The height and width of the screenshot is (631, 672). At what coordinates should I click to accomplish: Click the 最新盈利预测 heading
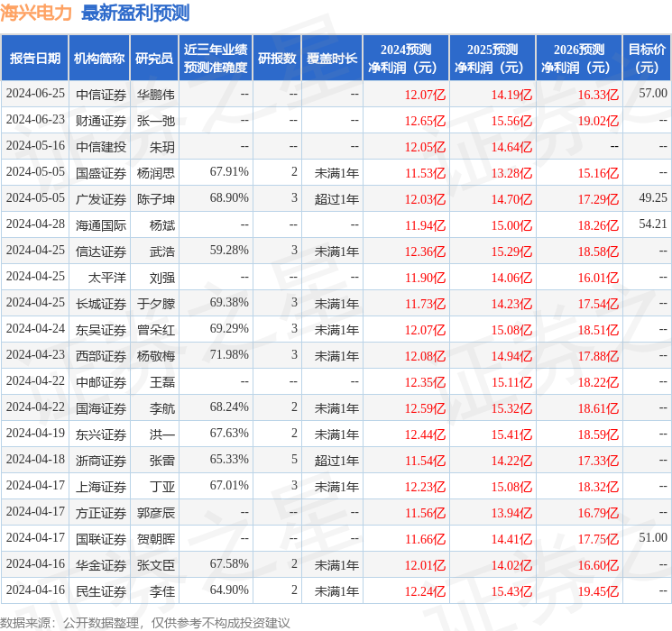(135, 13)
